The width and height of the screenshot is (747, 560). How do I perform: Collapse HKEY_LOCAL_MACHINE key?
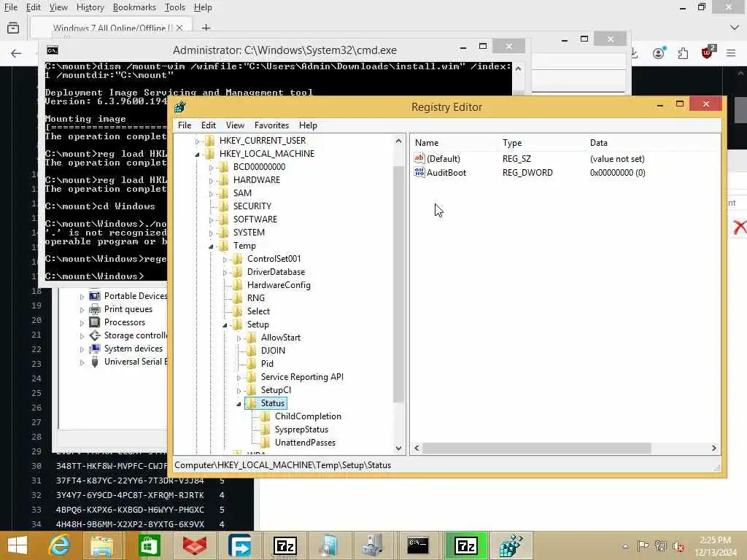197,155
